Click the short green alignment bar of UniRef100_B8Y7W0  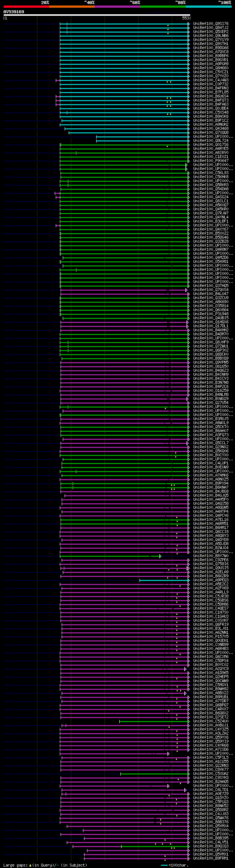[110, 556]
